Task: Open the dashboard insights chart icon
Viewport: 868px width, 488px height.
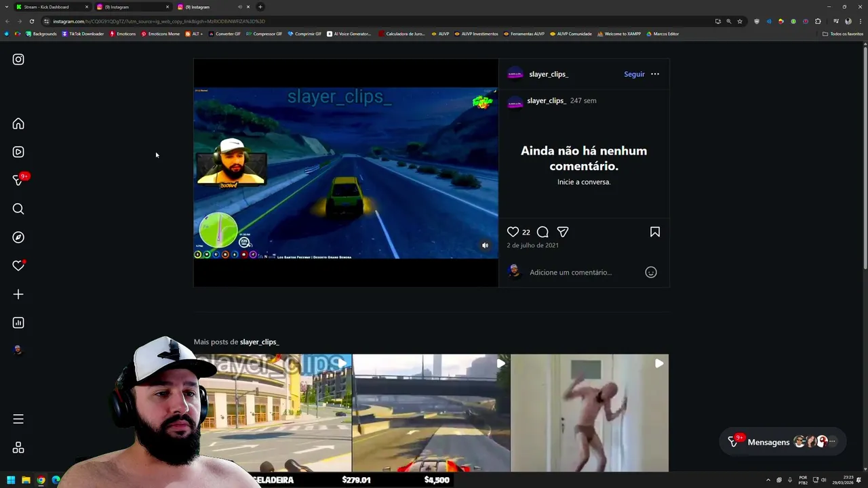Action: tap(18, 323)
